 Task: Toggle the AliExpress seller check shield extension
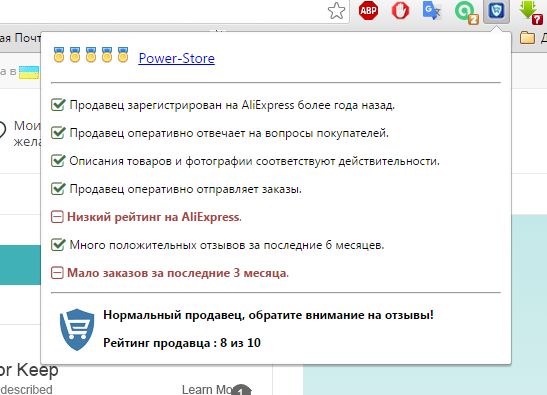(x=496, y=11)
